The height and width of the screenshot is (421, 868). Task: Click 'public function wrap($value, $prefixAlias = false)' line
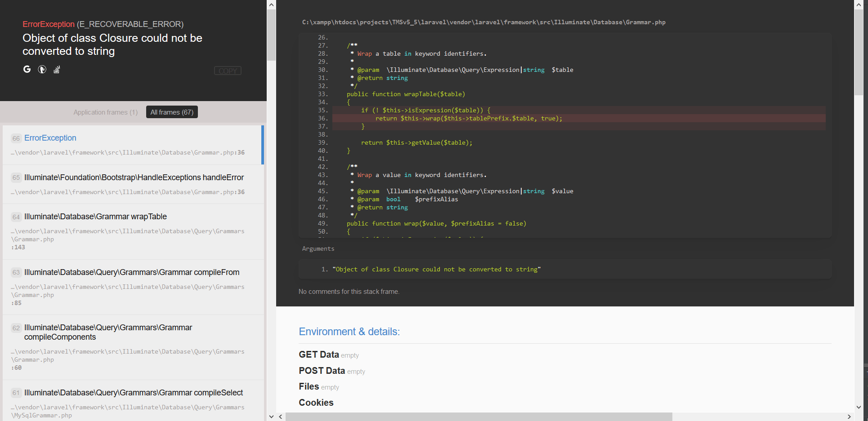pyautogui.click(x=436, y=223)
